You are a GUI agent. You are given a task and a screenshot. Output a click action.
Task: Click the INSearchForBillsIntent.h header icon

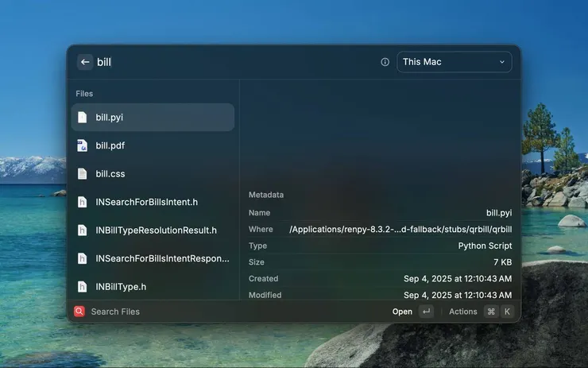tap(82, 202)
